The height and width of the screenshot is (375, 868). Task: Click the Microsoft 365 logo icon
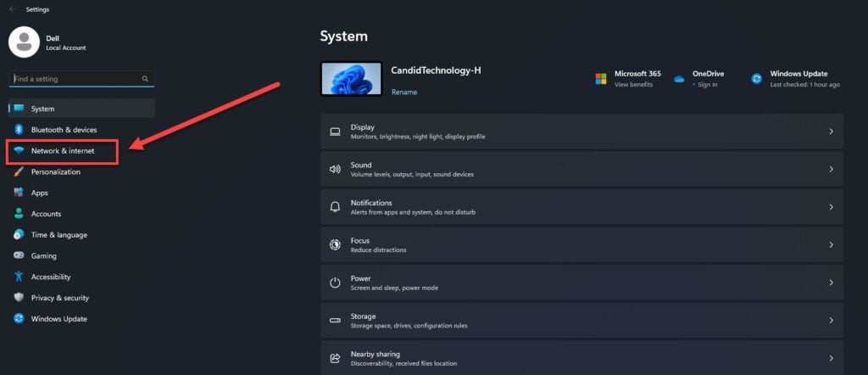(601, 79)
